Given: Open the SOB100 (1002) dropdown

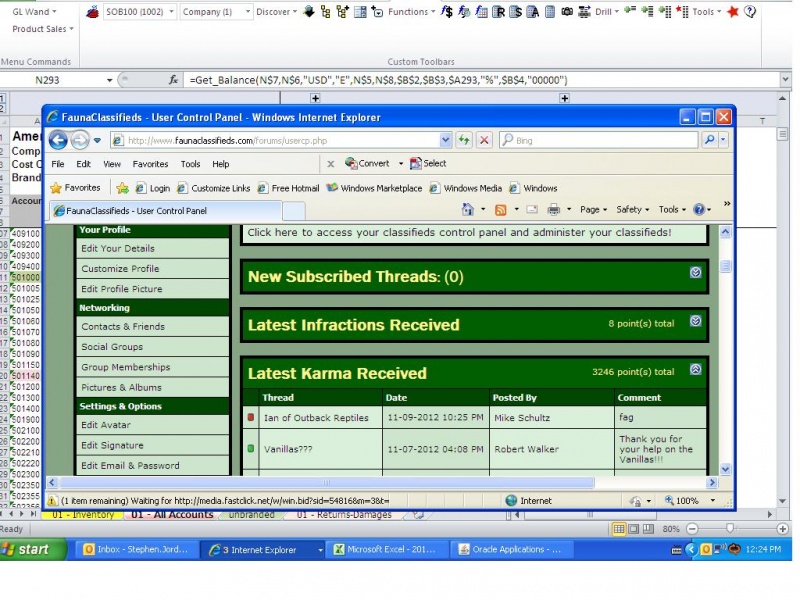Looking at the screenshot, I should click(x=171, y=12).
